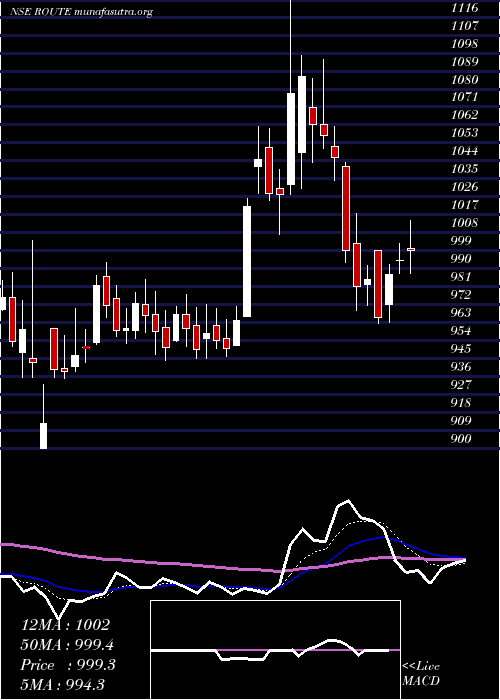Select the 963 price axis label

(x=462, y=312)
